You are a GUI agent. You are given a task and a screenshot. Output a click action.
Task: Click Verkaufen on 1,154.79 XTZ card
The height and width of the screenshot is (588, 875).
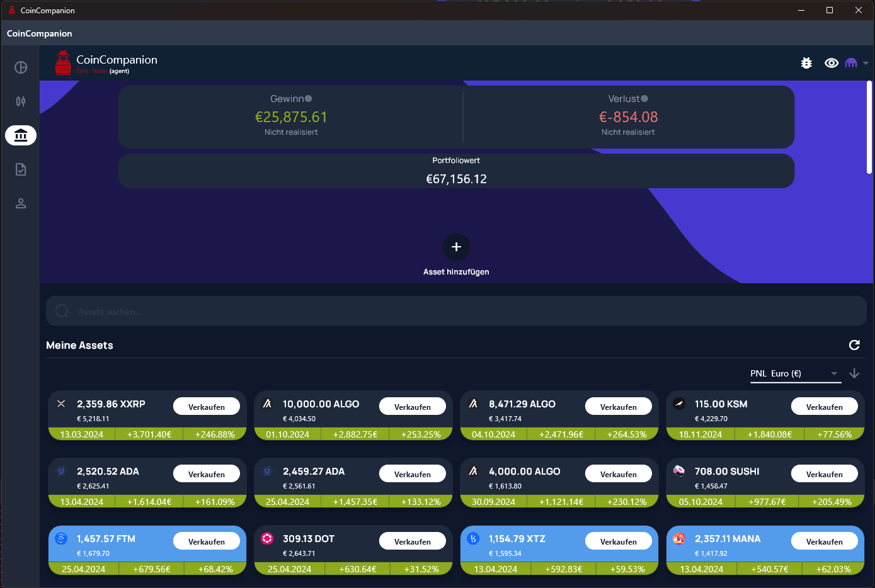619,541
